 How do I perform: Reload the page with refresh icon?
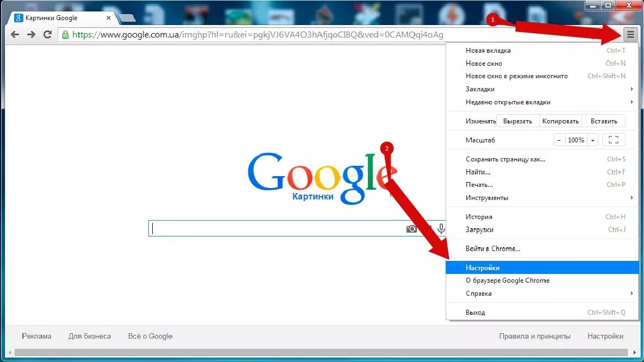pyautogui.click(x=48, y=35)
